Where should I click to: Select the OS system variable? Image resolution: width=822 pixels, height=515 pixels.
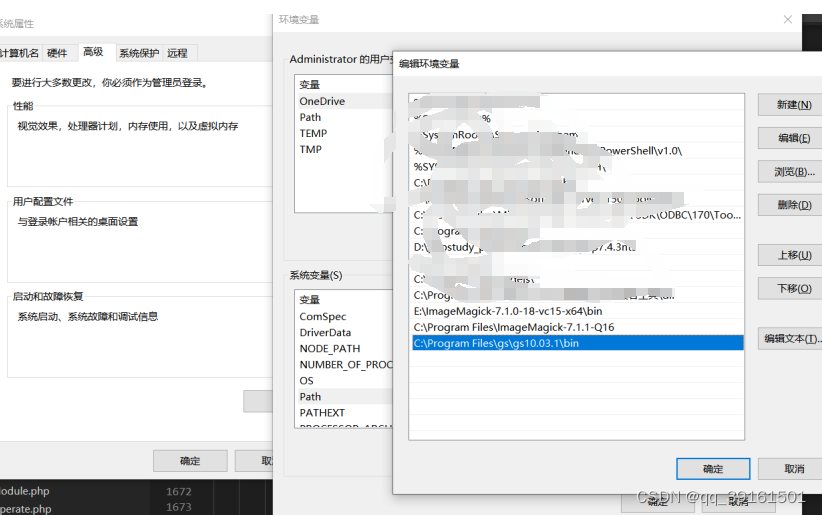(345, 381)
